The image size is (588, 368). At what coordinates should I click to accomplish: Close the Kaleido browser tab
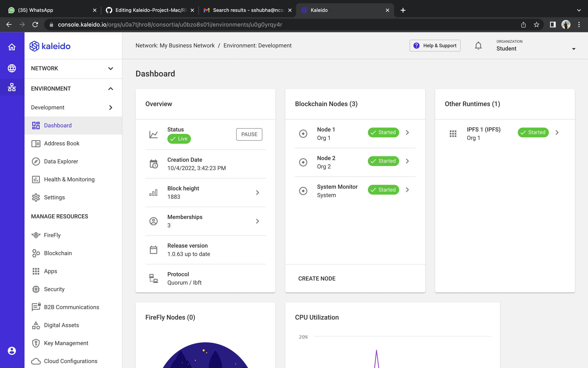tap(388, 10)
